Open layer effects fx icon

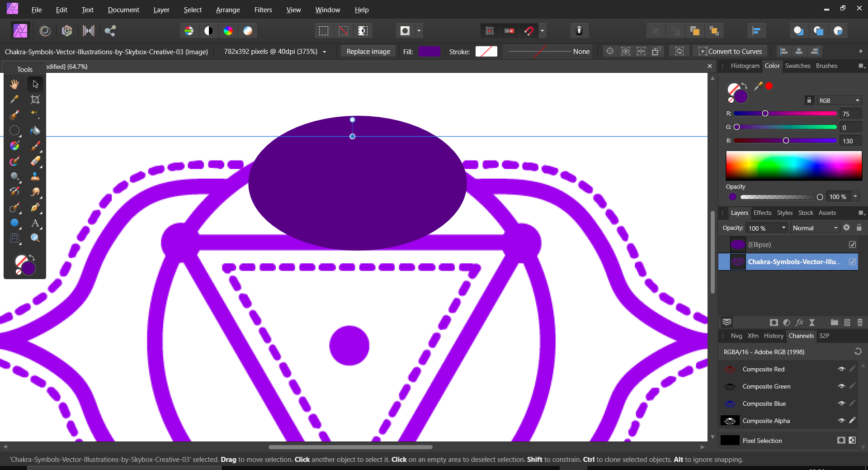pyautogui.click(x=799, y=322)
